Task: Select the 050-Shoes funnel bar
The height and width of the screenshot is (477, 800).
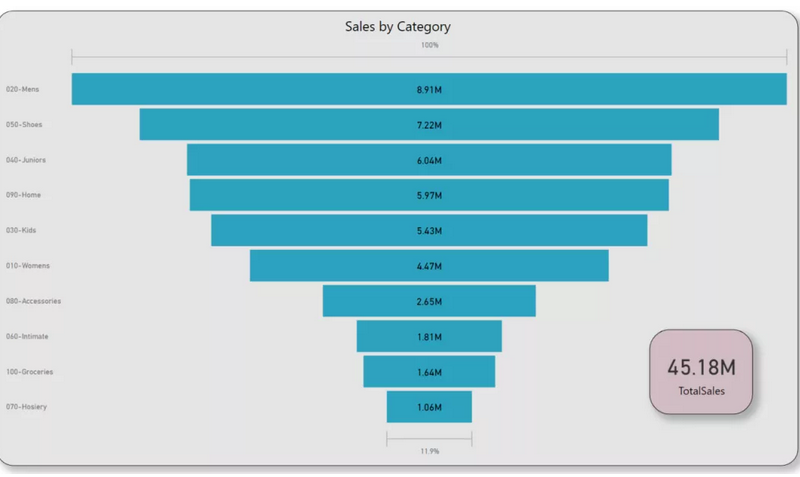Action: (429, 124)
